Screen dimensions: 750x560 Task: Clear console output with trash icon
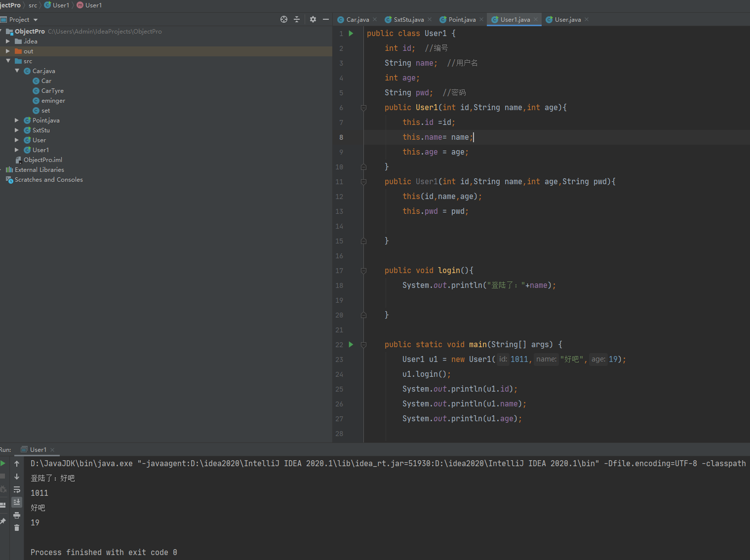click(17, 528)
